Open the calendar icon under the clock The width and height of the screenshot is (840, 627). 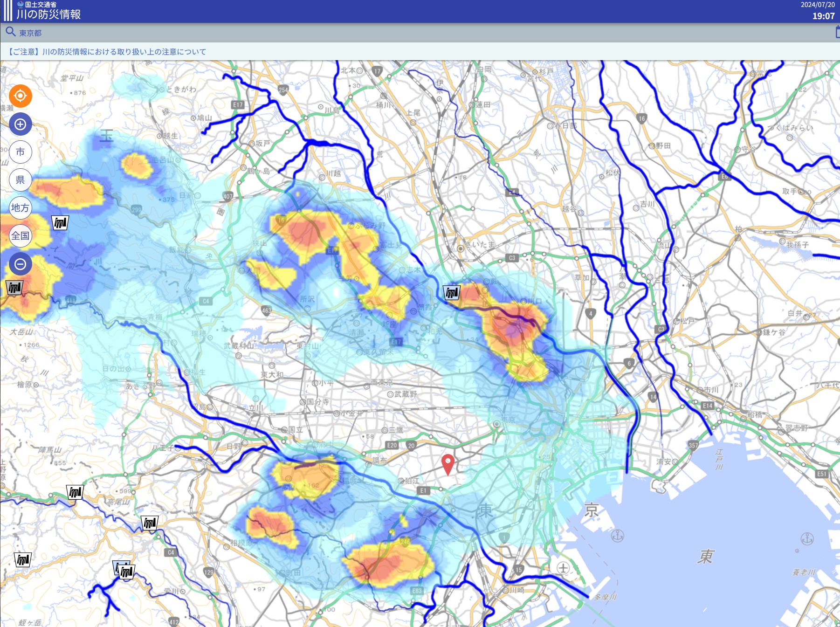(837, 32)
